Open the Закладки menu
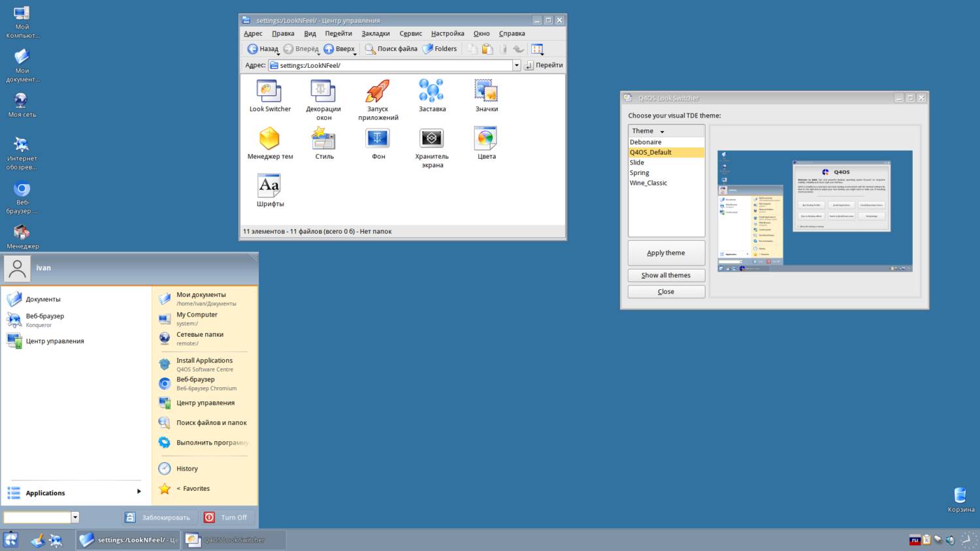 coord(375,33)
